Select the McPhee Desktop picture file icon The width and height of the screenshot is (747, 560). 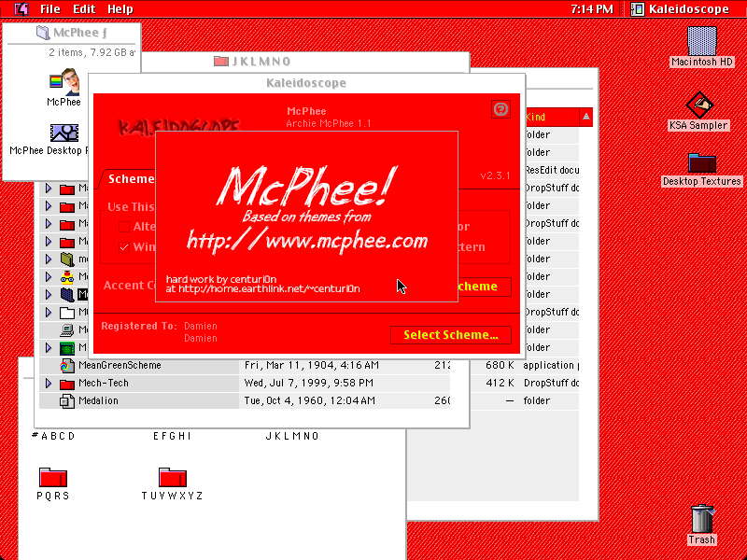pyautogui.click(x=64, y=133)
